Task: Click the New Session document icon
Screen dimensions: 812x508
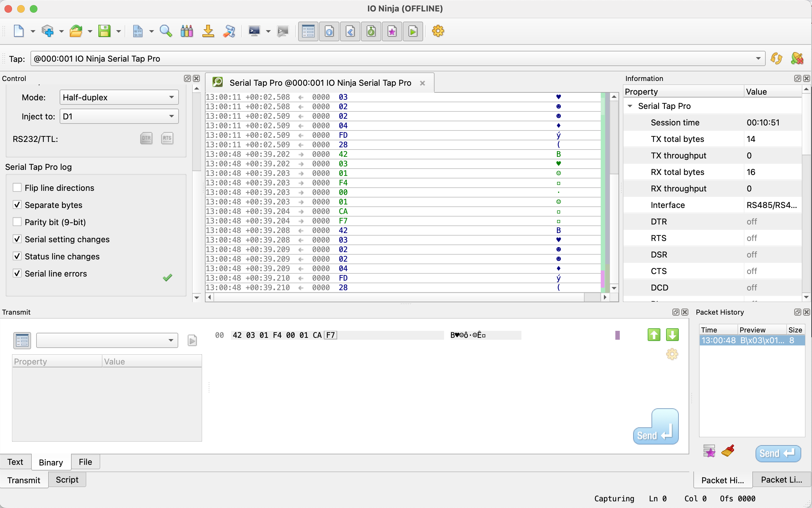Action: pyautogui.click(x=18, y=31)
